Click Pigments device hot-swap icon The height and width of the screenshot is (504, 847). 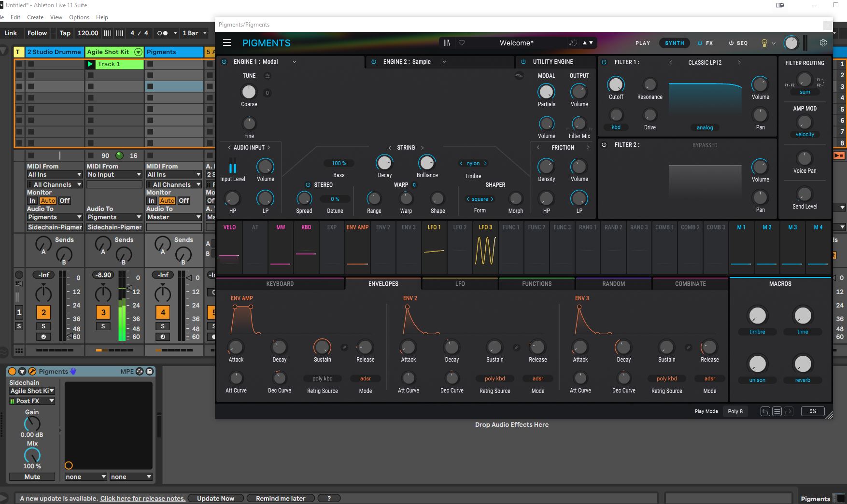(x=140, y=371)
